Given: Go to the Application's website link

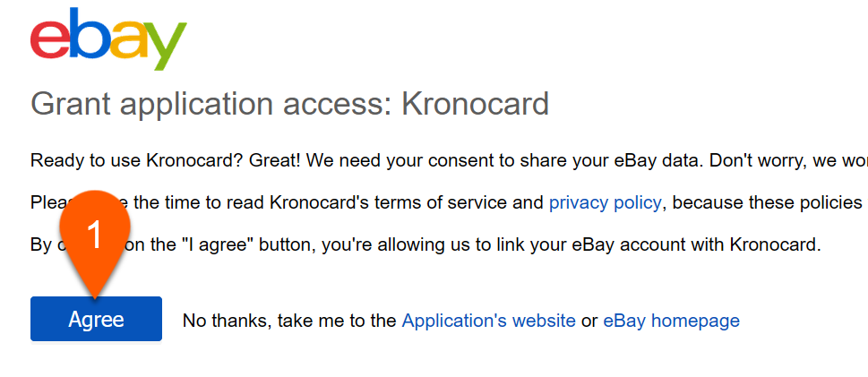Looking at the screenshot, I should click(488, 321).
